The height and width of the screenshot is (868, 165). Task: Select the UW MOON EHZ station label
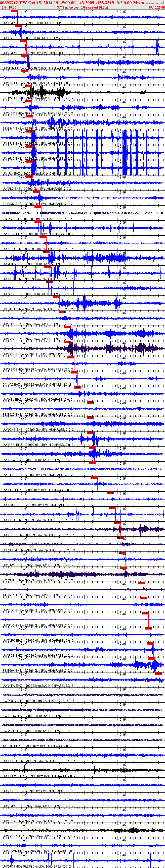38,851
